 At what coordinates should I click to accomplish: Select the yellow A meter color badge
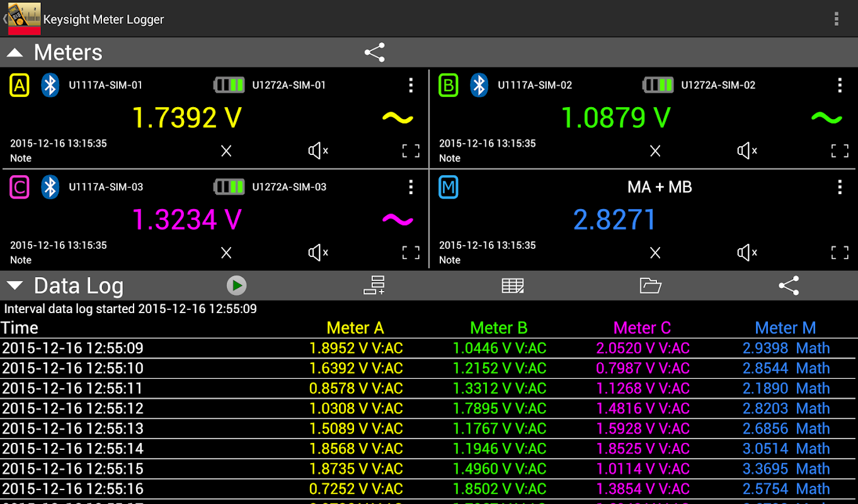pos(20,85)
